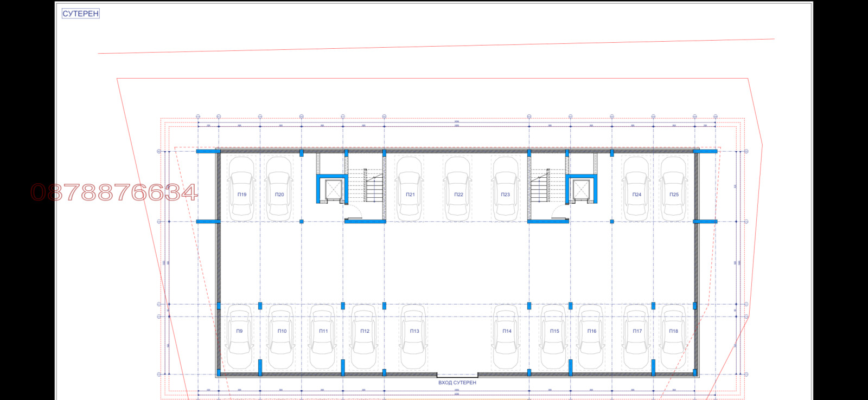The height and width of the screenshot is (400, 868).
Task: Select parking space П19 car
Action: pos(241,190)
